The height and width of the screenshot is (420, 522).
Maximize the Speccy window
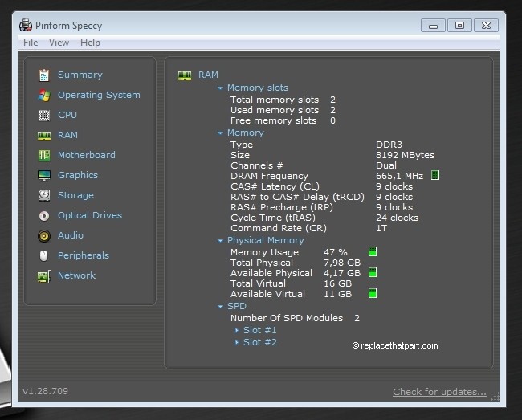tap(459, 26)
